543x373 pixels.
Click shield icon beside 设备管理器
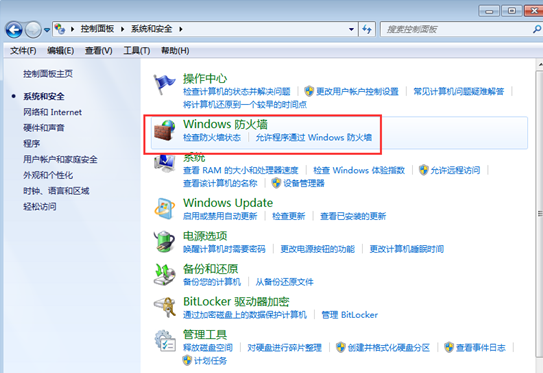point(276,183)
